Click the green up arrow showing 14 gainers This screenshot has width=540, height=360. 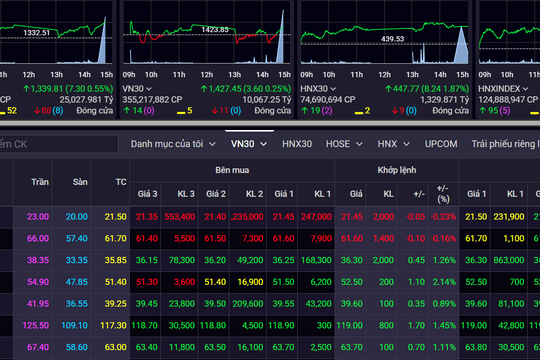coord(127,111)
